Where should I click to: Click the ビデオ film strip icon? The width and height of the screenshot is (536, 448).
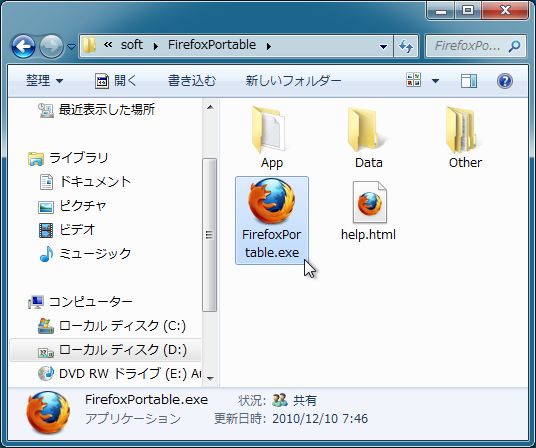coord(46,230)
